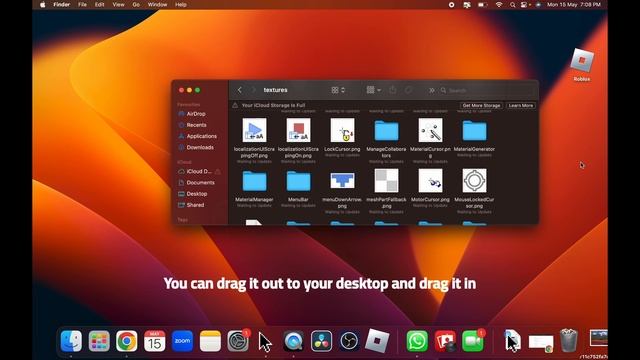Select the MaterialCursor.png file icon
Image resolution: width=640 pixels, height=360 pixels.
coord(430,130)
